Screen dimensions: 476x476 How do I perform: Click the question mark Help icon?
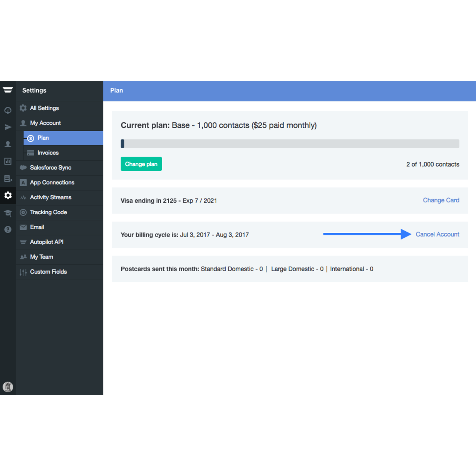pos(8,229)
